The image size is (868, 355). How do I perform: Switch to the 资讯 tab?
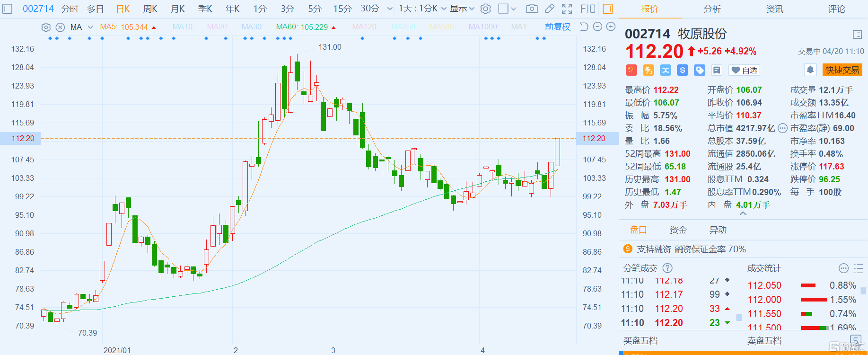(774, 9)
